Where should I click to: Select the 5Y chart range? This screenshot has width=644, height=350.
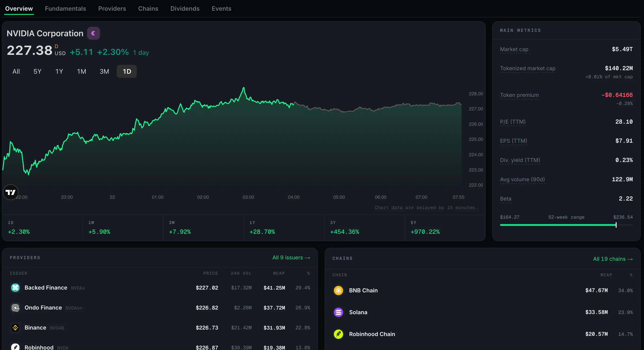38,72
